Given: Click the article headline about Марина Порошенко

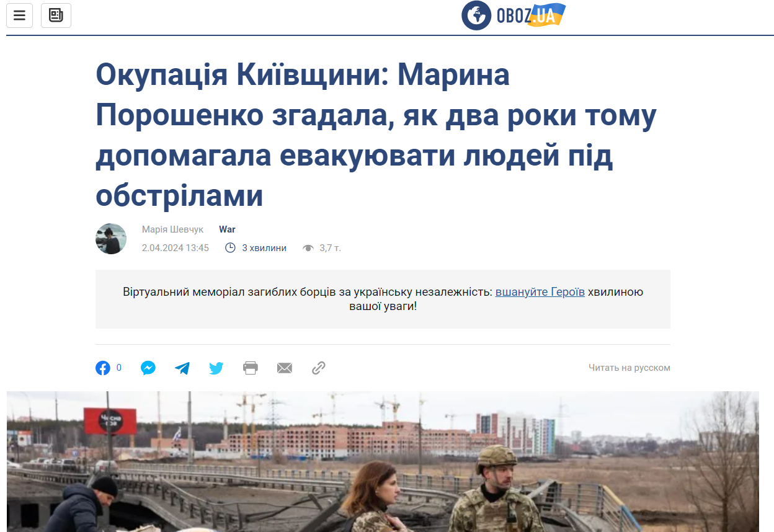Looking at the screenshot, I should click(x=376, y=135).
